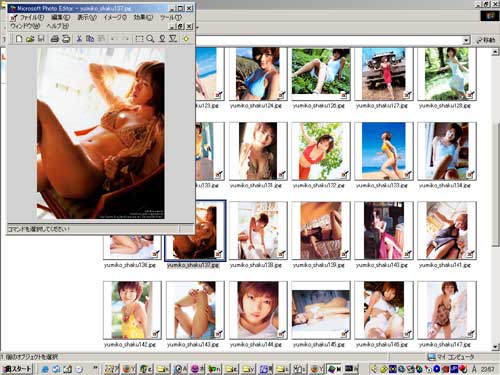Choose the Smudge tool icon

click(x=162, y=39)
